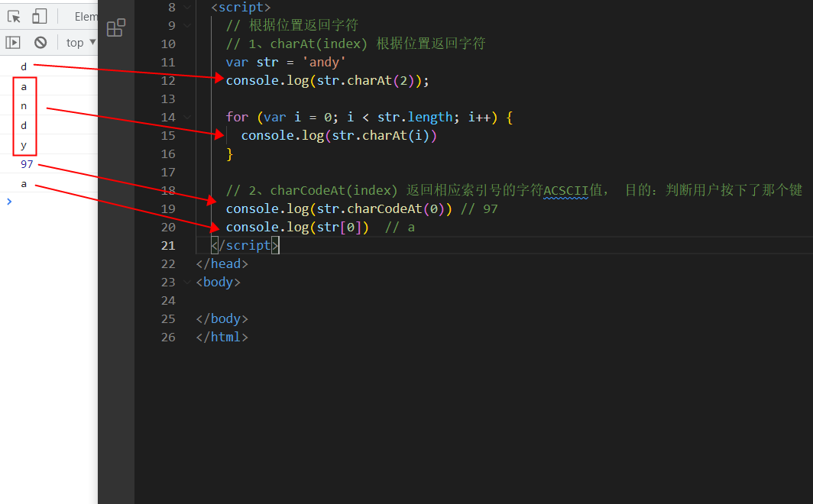Select the inspect element tool
This screenshot has width=813, height=504.
12,15
